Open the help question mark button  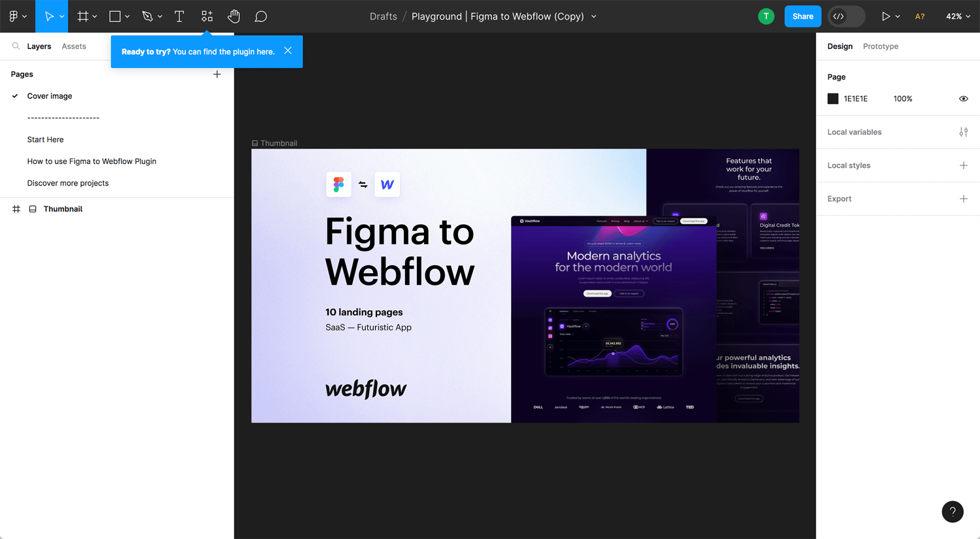click(x=953, y=512)
